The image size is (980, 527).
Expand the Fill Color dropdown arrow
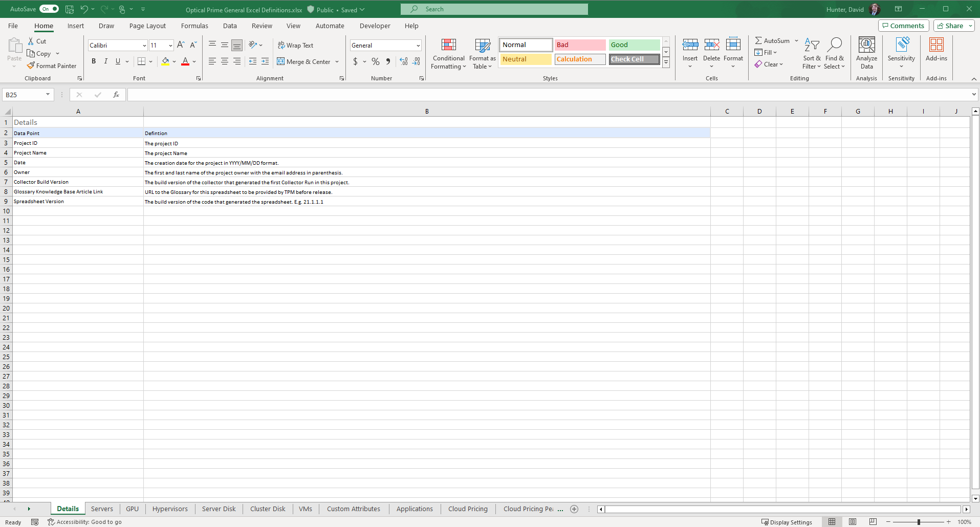coord(175,61)
